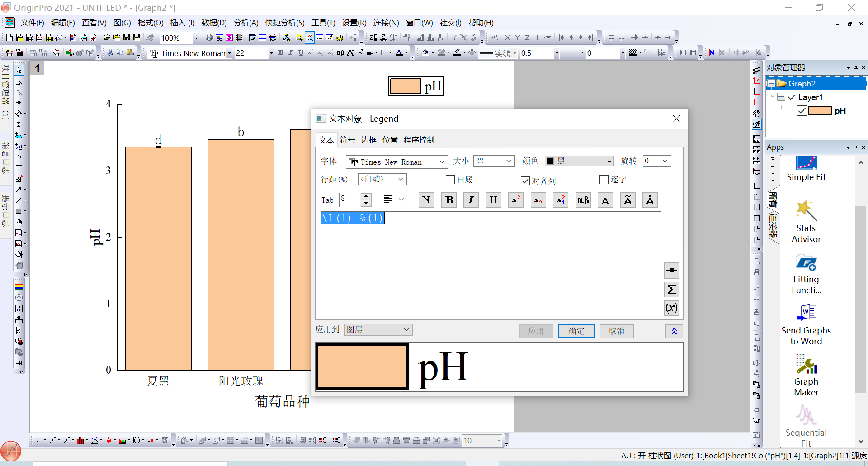The image size is (868, 466).
Task: Click the Bold formatting button in Legend dialog
Action: click(x=449, y=200)
